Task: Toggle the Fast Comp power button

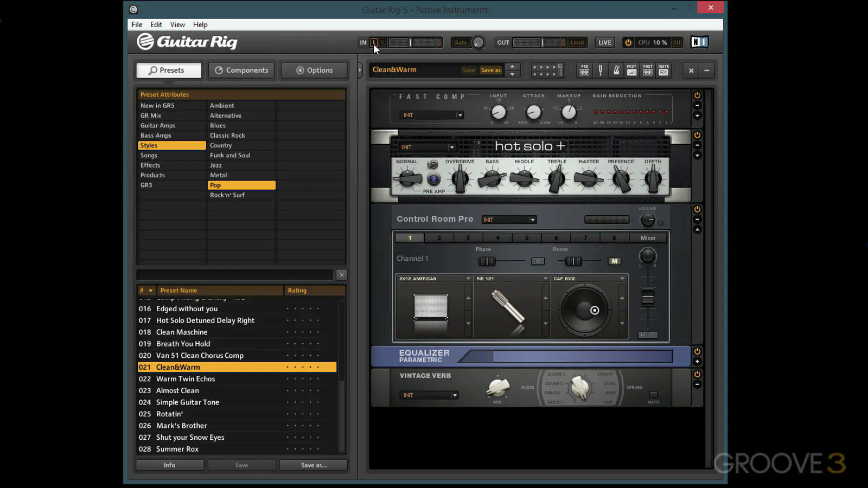Action: coord(697,95)
